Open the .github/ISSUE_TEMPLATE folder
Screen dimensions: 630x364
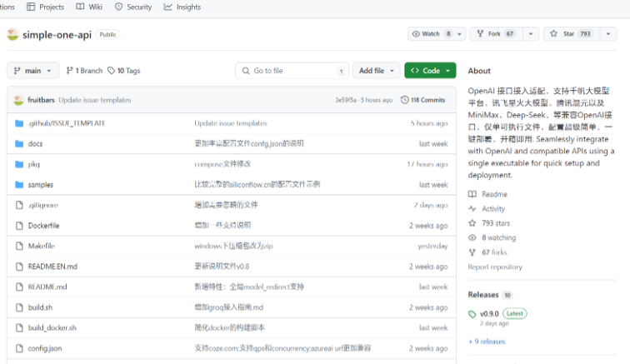[67, 123]
